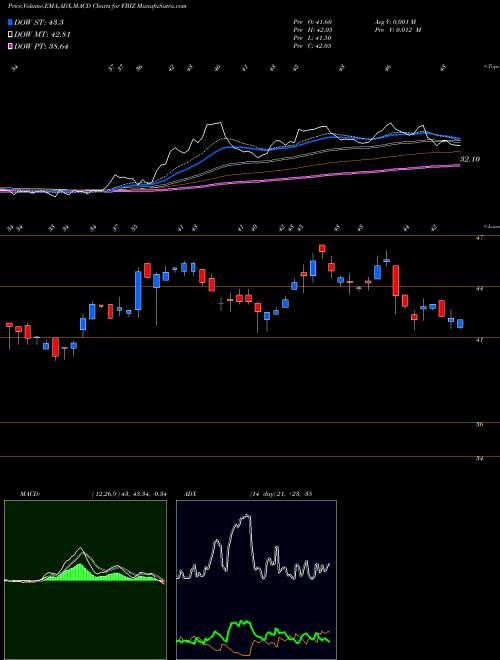Click the highest red candlestick near 47
Screen dimensions: 500x660
[x=322, y=248]
